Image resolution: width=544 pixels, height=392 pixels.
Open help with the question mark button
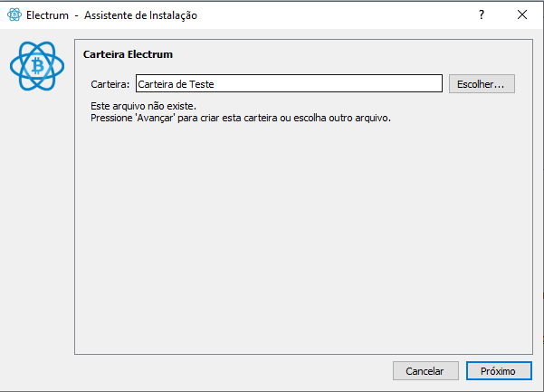point(482,14)
